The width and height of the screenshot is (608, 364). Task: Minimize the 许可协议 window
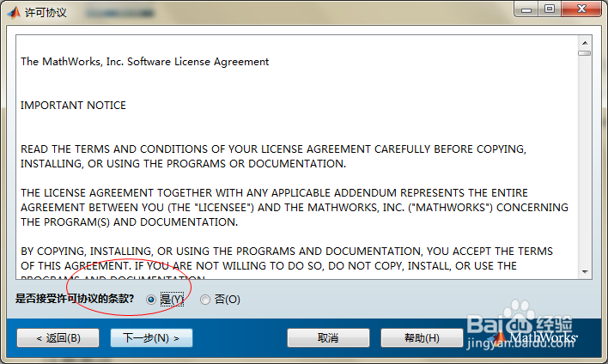click(x=526, y=9)
